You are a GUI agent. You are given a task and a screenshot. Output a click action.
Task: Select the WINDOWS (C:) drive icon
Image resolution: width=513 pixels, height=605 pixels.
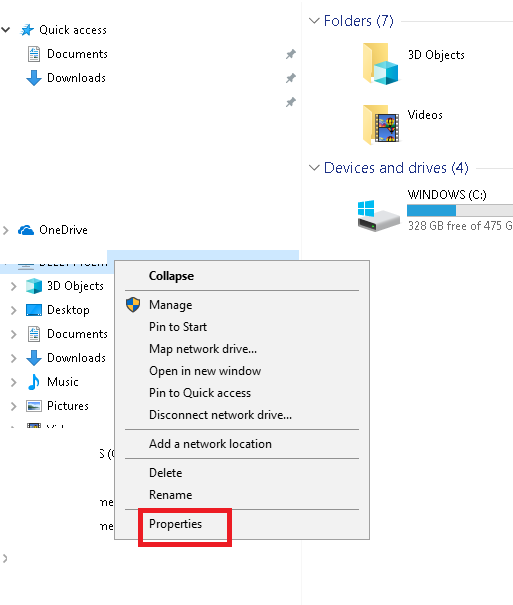pyautogui.click(x=378, y=215)
